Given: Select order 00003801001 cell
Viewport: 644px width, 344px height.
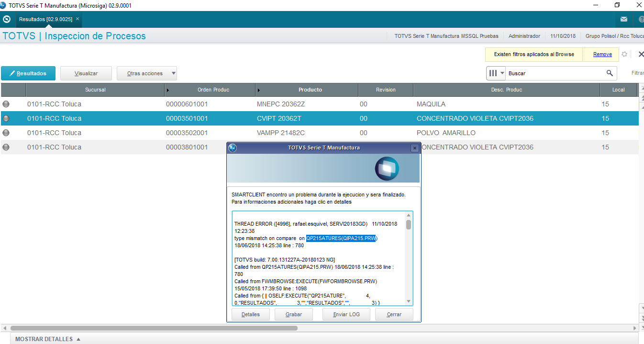Looking at the screenshot, I should (187, 147).
